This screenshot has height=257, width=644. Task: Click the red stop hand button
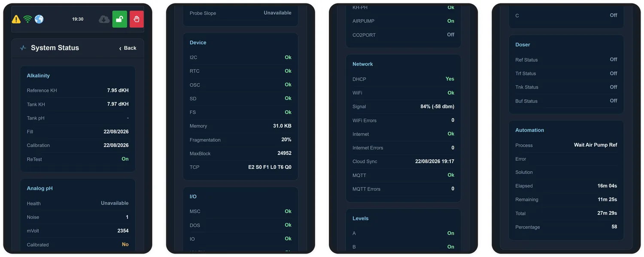tap(137, 19)
